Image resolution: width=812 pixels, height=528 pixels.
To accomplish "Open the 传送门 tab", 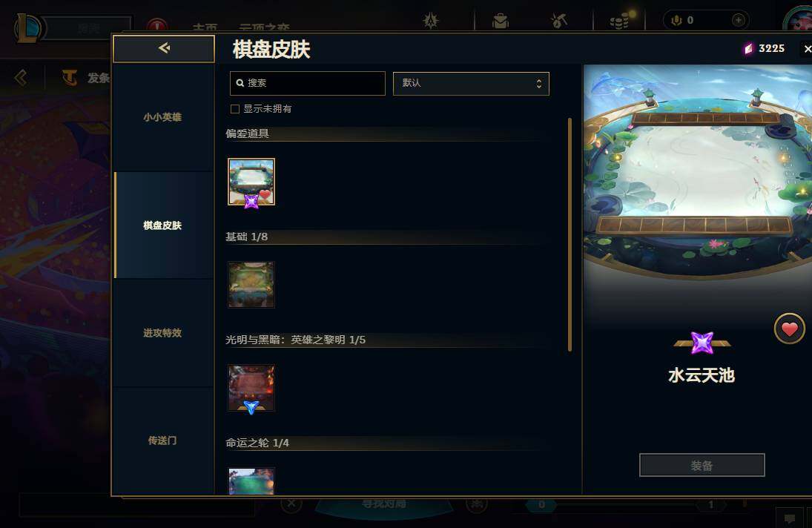I will [162, 440].
